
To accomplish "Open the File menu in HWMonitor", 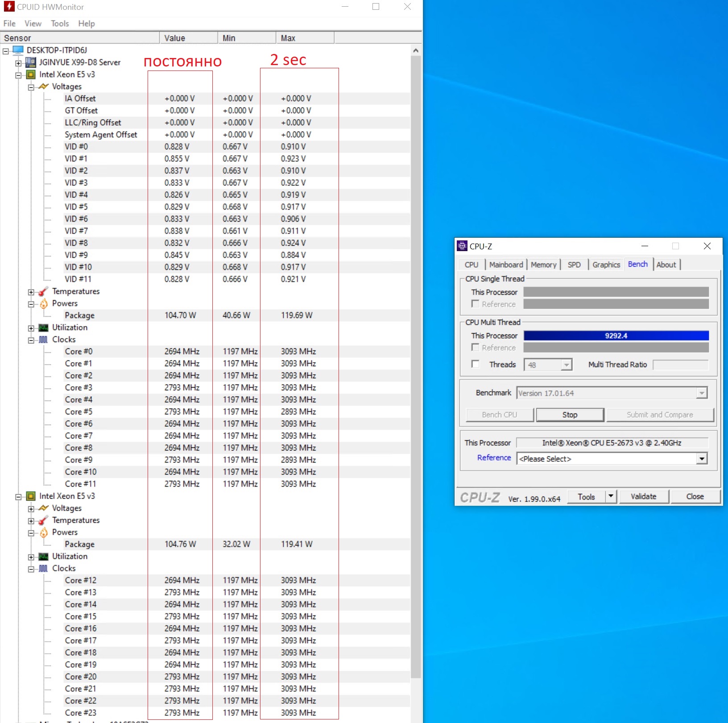I will click(9, 24).
